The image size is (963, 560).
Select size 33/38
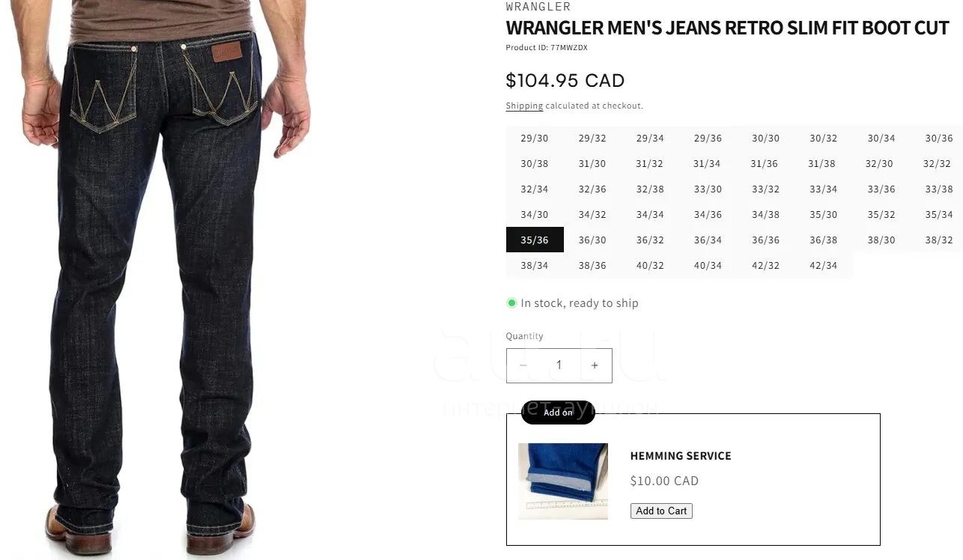pos(939,189)
